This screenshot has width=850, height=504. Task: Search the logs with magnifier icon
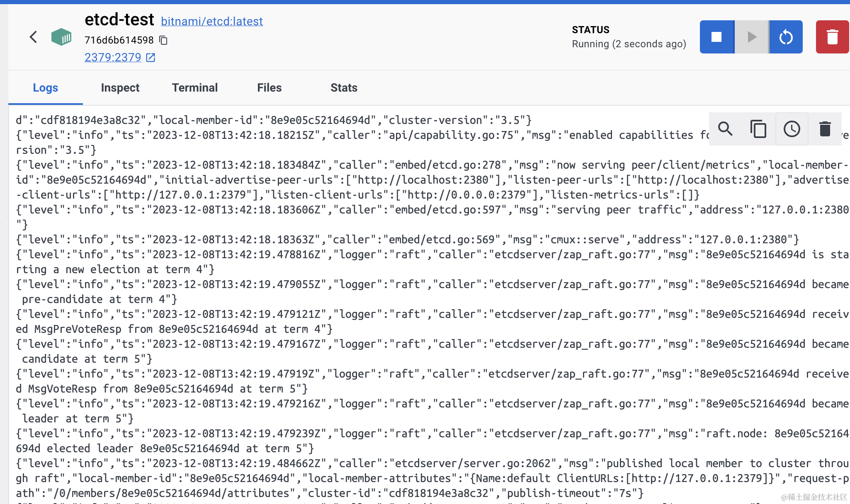[x=725, y=129]
